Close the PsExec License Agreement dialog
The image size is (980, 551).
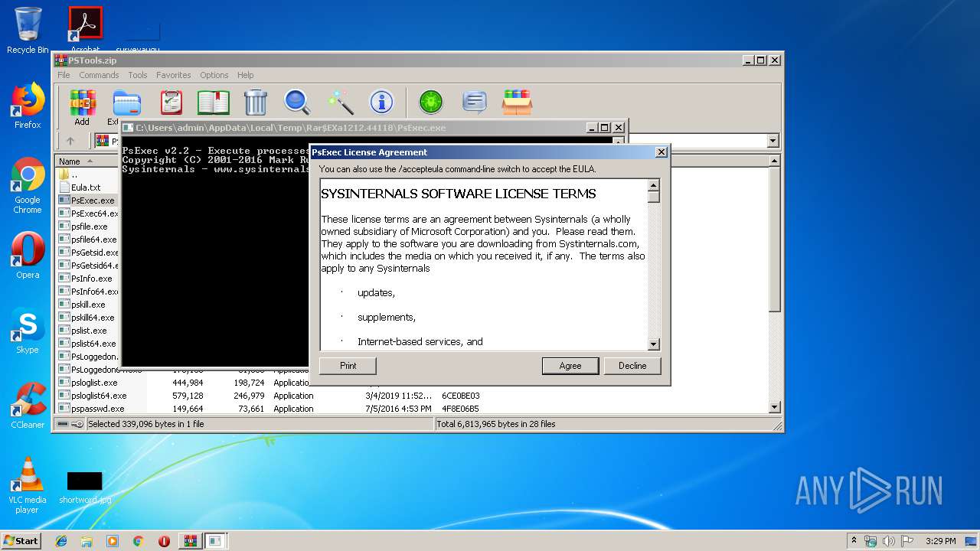coord(661,152)
